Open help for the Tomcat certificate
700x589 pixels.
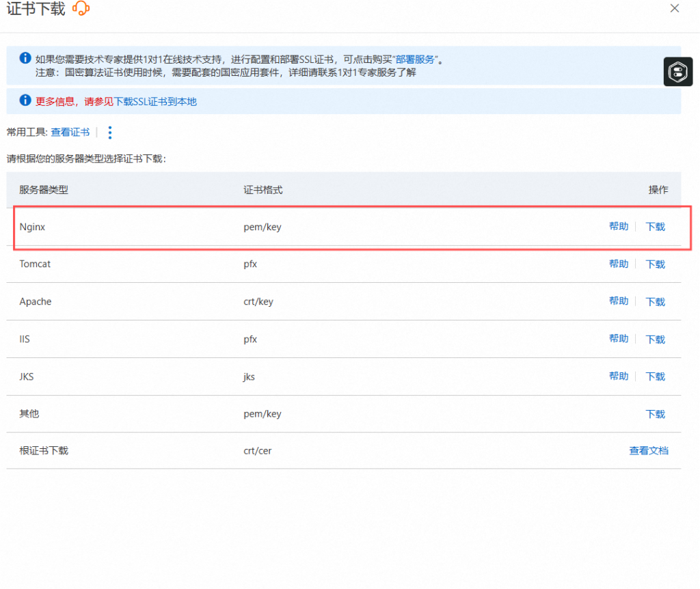pos(618,264)
